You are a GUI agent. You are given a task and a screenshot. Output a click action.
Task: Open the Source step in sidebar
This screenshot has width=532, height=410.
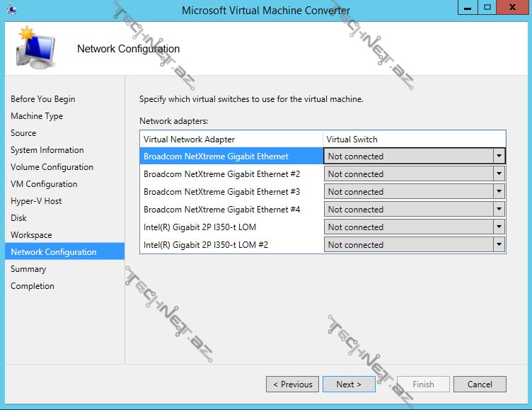point(23,133)
